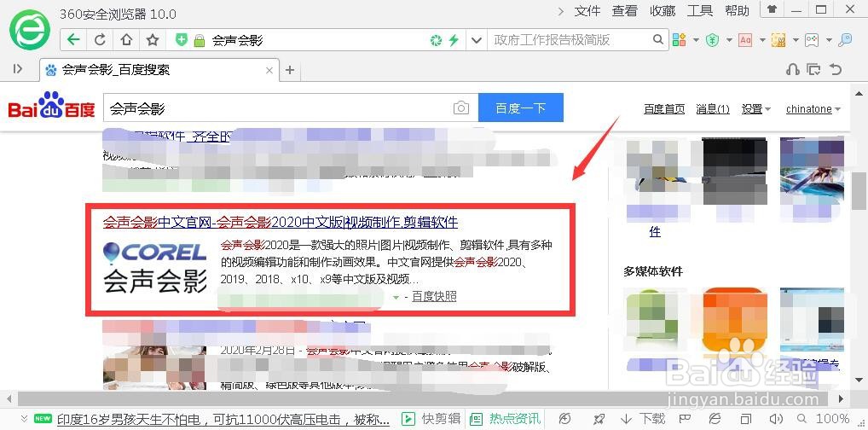Open the game controller icon

click(x=812, y=40)
